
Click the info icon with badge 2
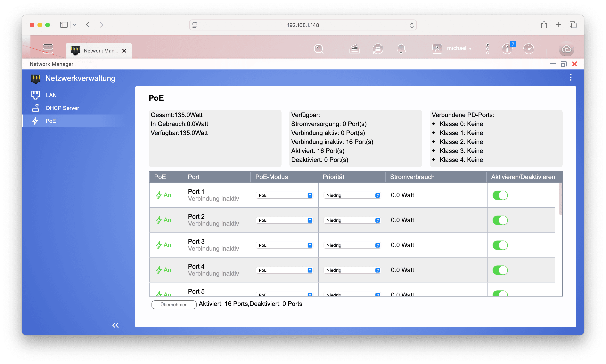coord(507,49)
